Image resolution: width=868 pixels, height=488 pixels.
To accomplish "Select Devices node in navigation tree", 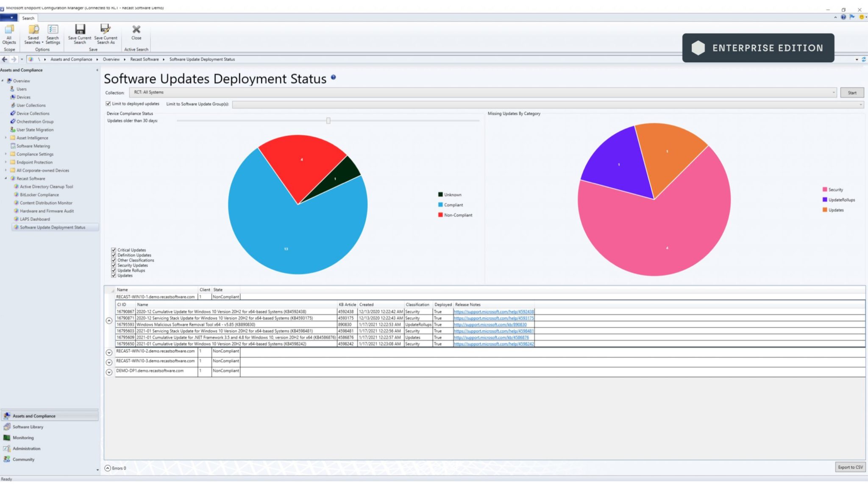I will 23,97.
